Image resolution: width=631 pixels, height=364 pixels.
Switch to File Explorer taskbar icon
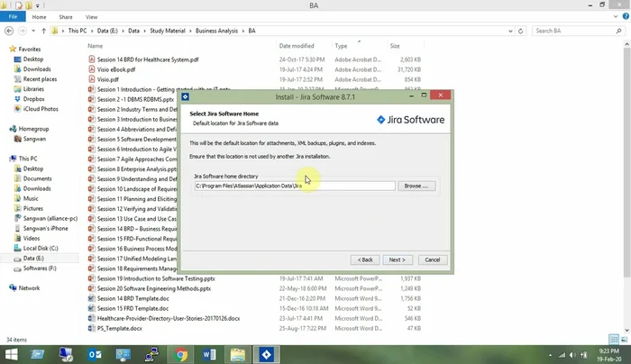point(238,354)
